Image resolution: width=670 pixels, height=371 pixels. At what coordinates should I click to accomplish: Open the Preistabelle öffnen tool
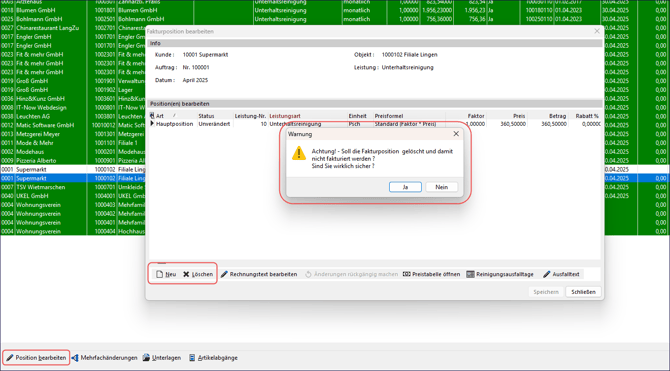coord(432,274)
